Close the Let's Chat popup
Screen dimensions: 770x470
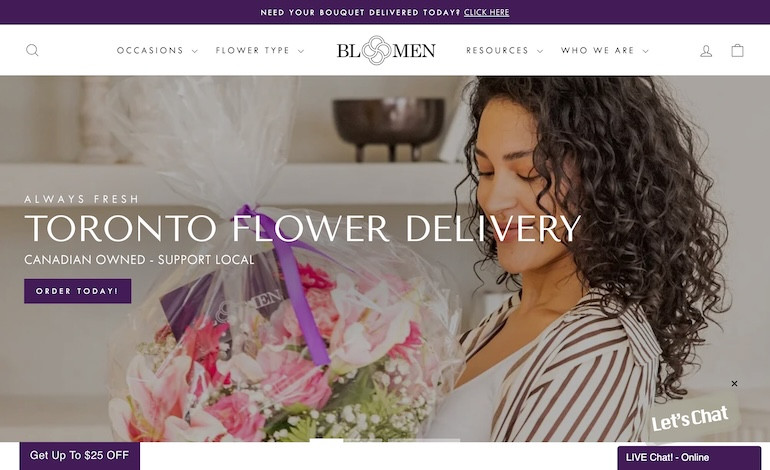pos(734,384)
